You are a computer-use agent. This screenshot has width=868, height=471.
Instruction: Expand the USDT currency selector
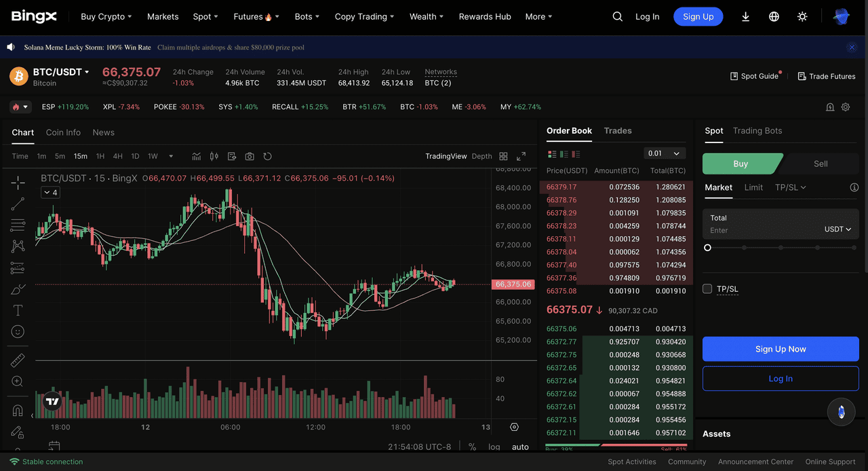tap(837, 229)
